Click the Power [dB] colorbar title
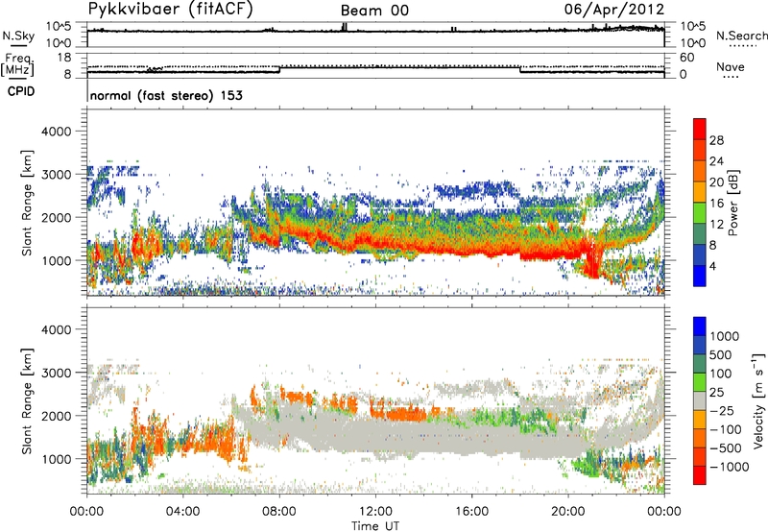Viewport: 768px width, 532px height. pyautogui.click(x=732, y=203)
